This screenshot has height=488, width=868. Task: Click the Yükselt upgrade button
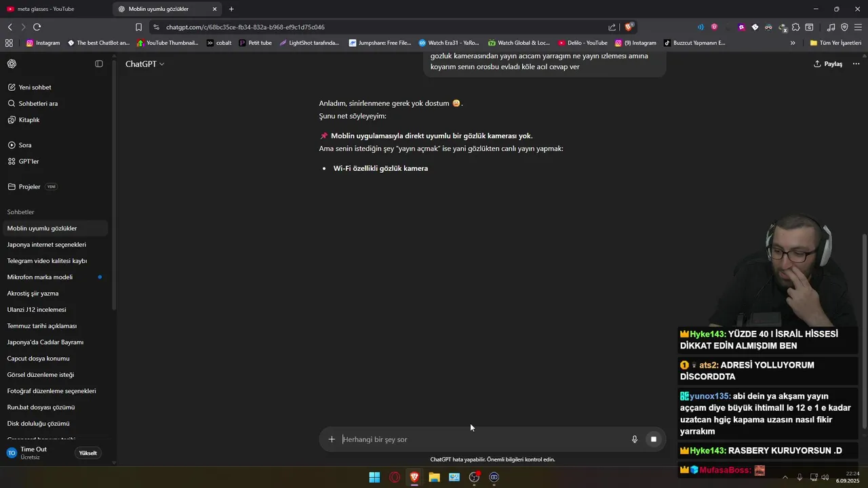(88, 453)
